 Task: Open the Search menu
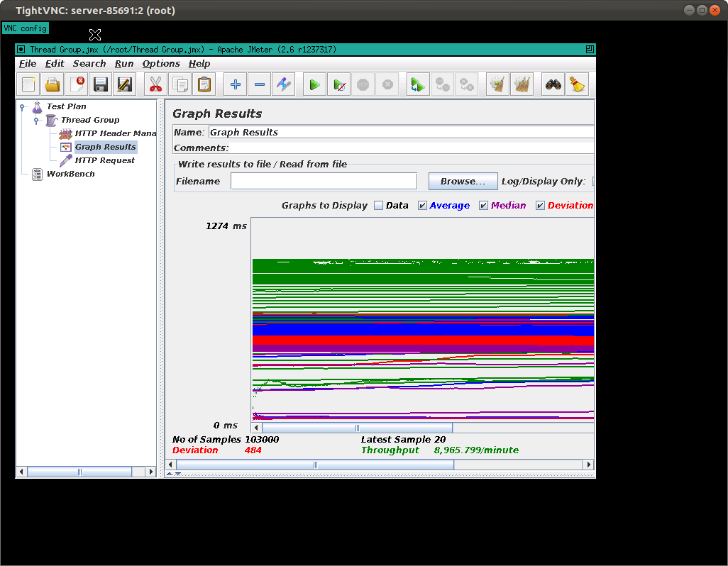click(89, 64)
